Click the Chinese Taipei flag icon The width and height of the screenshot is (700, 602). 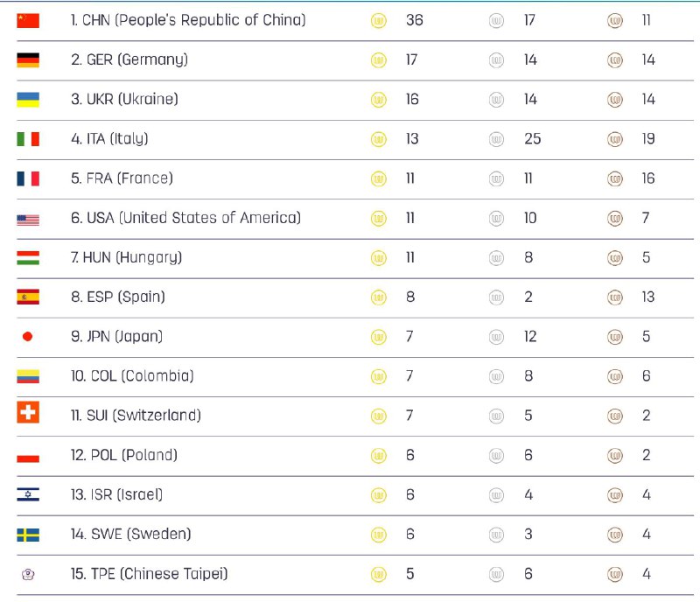pos(28,575)
